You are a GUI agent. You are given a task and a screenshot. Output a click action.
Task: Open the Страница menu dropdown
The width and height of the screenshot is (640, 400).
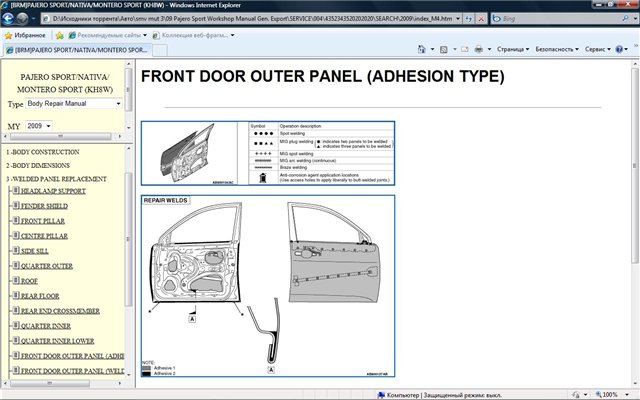pos(513,49)
